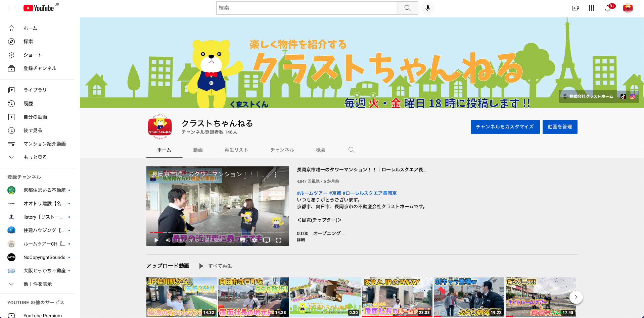644x318 pixels.
Task: Click the 動画を管理 button
Action: click(x=560, y=127)
